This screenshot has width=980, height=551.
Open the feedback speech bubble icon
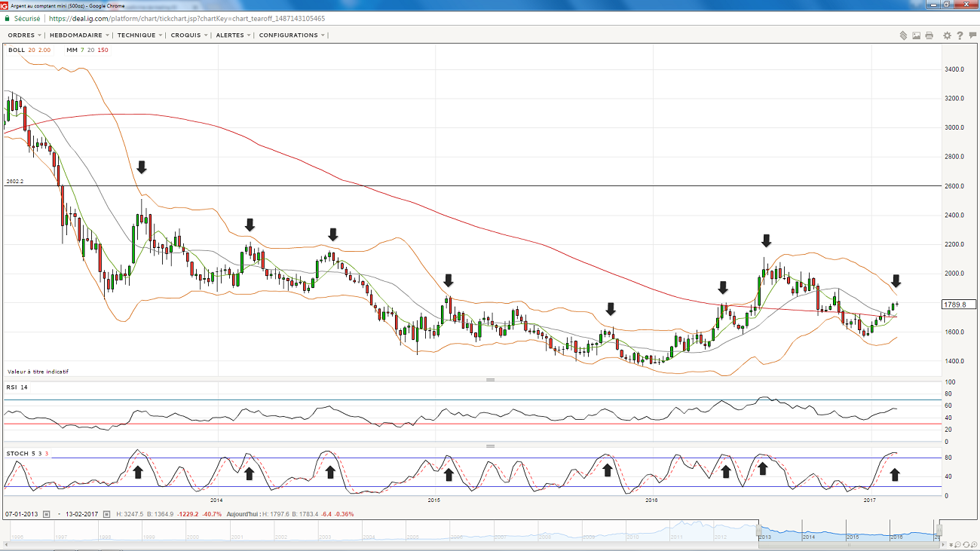coord(972,35)
